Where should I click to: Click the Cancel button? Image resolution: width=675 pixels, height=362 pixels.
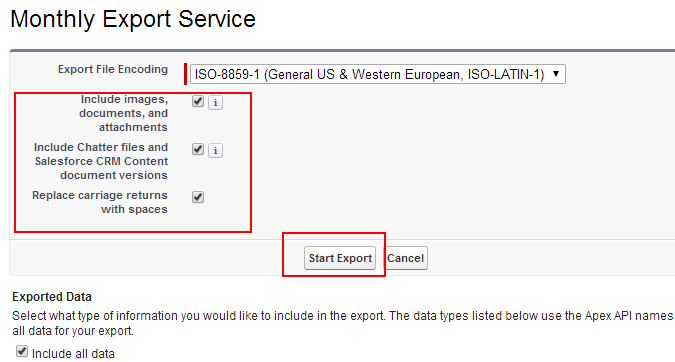(x=405, y=258)
